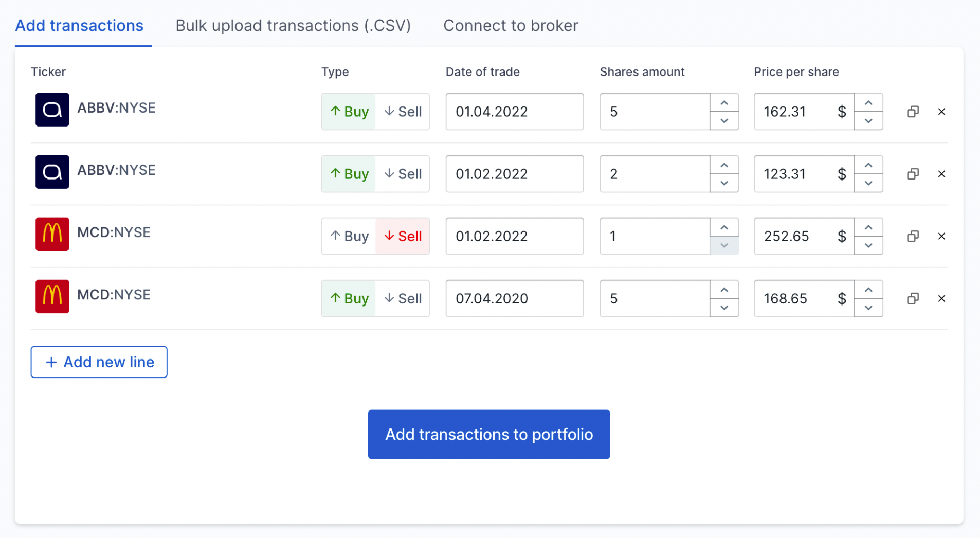
Task: Switch to Connect to broker tab
Action: 511,25
